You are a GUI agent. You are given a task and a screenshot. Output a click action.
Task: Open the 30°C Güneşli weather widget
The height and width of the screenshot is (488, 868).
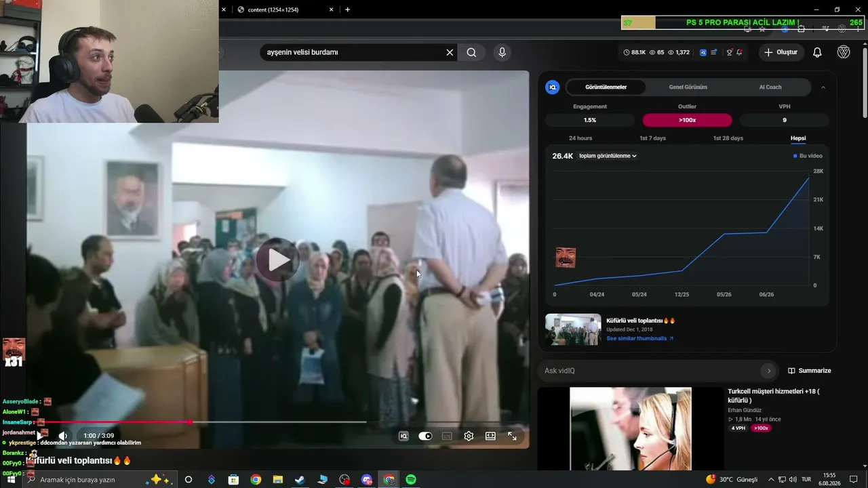pyautogui.click(x=732, y=479)
